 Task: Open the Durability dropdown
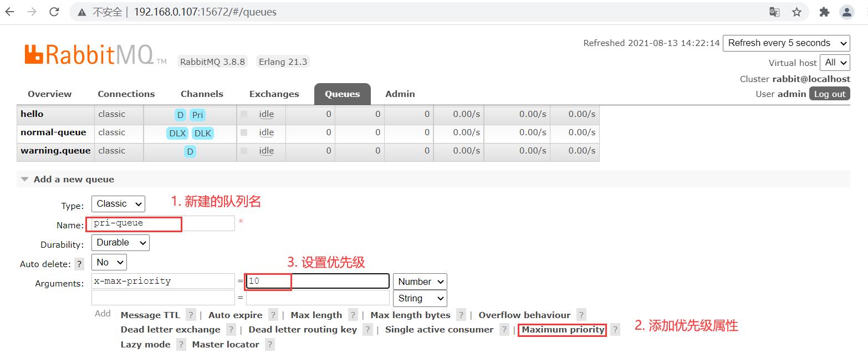pos(120,243)
